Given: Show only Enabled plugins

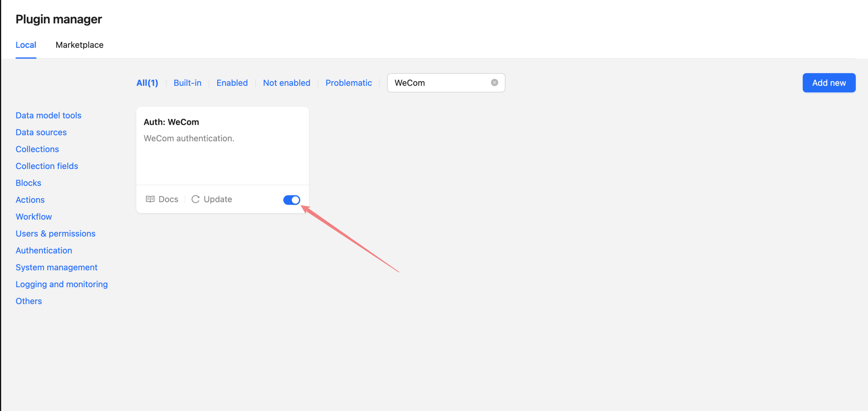Looking at the screenshot, I should coord(232,83).
